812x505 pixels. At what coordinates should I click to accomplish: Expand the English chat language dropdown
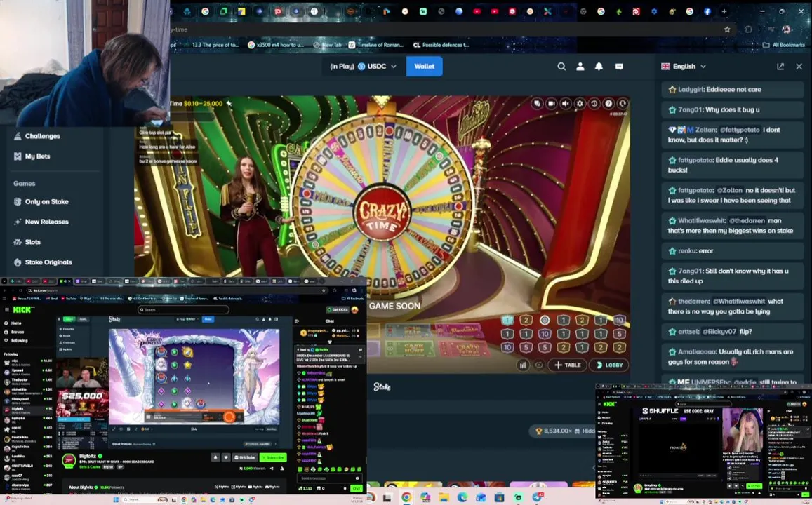point(684,66)
